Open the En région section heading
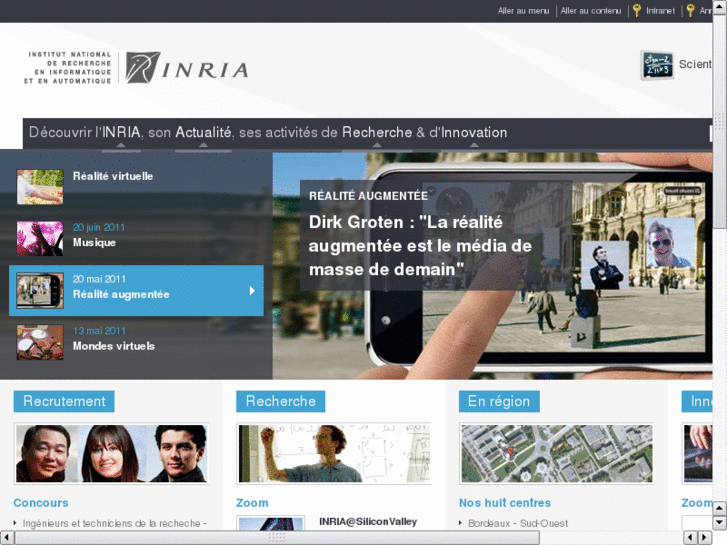This screenshot has height=545, width=727. click(499, 401)
